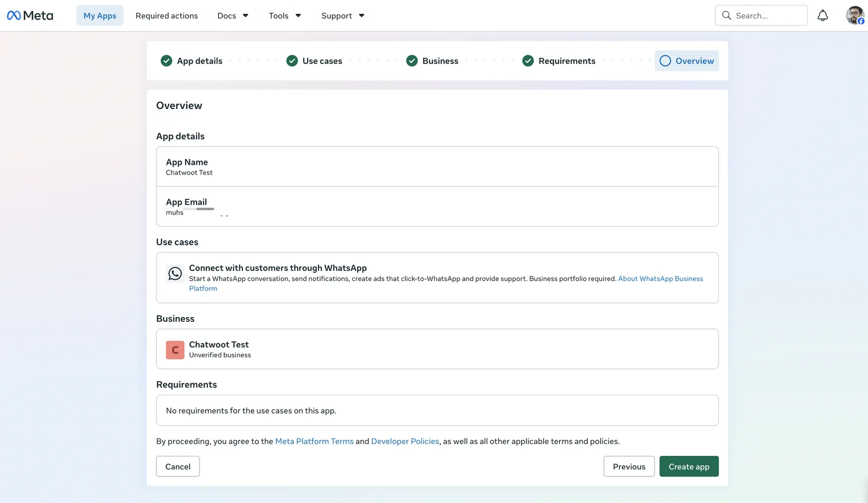Open the Support menu
868x503 pixels.
[343, 16]
